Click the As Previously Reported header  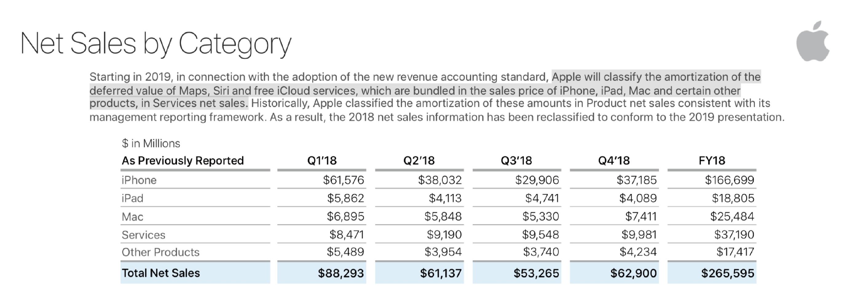tap(183, 160)
